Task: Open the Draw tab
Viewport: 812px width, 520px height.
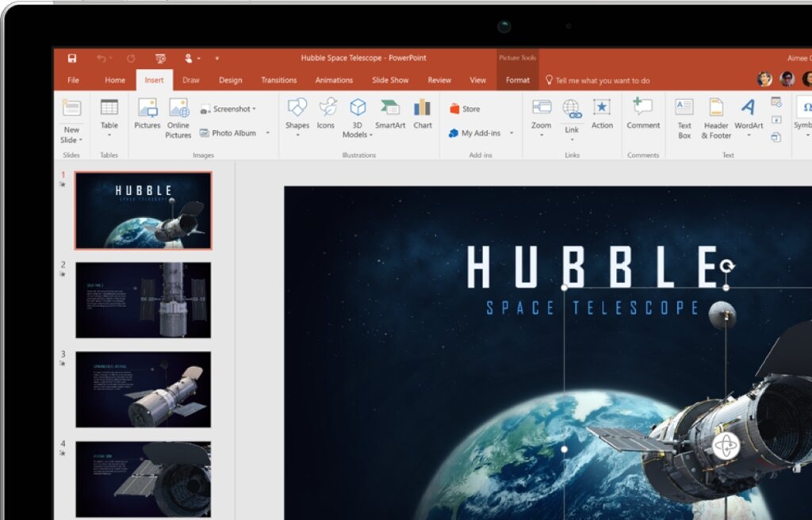Action: pyautogui.click(x=191, y=80)
